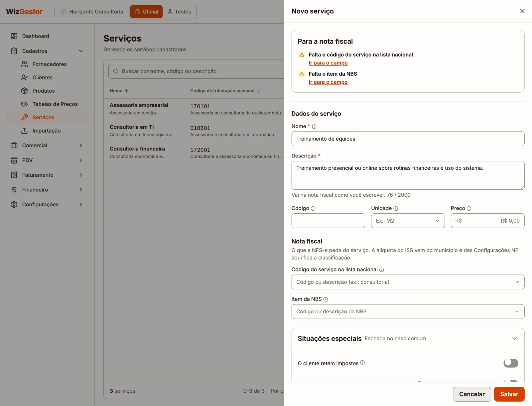Click the Tabelas de Preços tag icon

pos(24,104)
